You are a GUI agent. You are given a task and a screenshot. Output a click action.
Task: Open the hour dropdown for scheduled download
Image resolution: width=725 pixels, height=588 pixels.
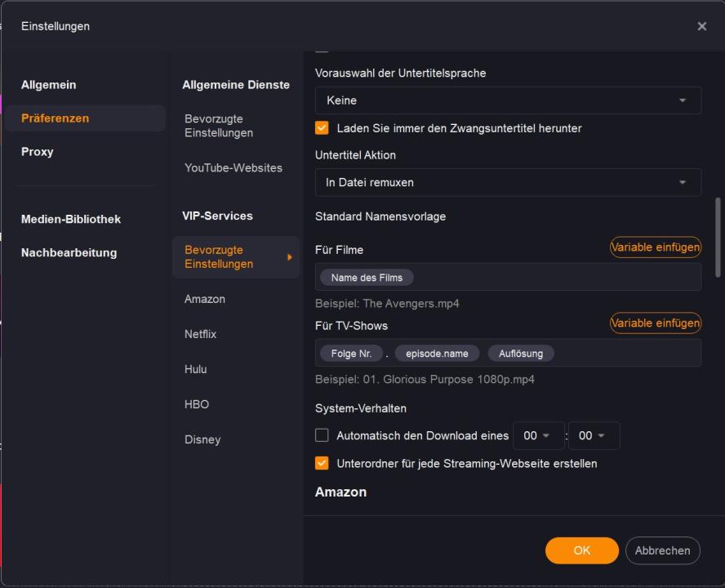pyautogui.click(x=538, y=435)
